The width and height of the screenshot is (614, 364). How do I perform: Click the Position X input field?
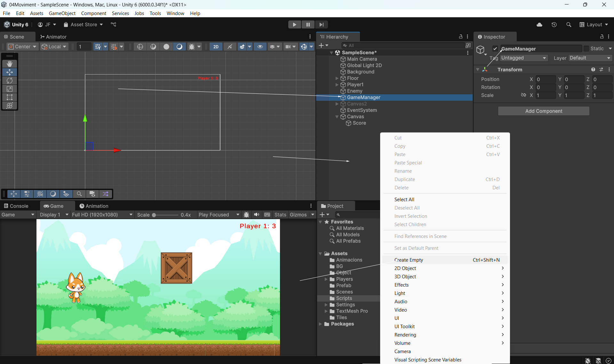click(x=546, y=79)
